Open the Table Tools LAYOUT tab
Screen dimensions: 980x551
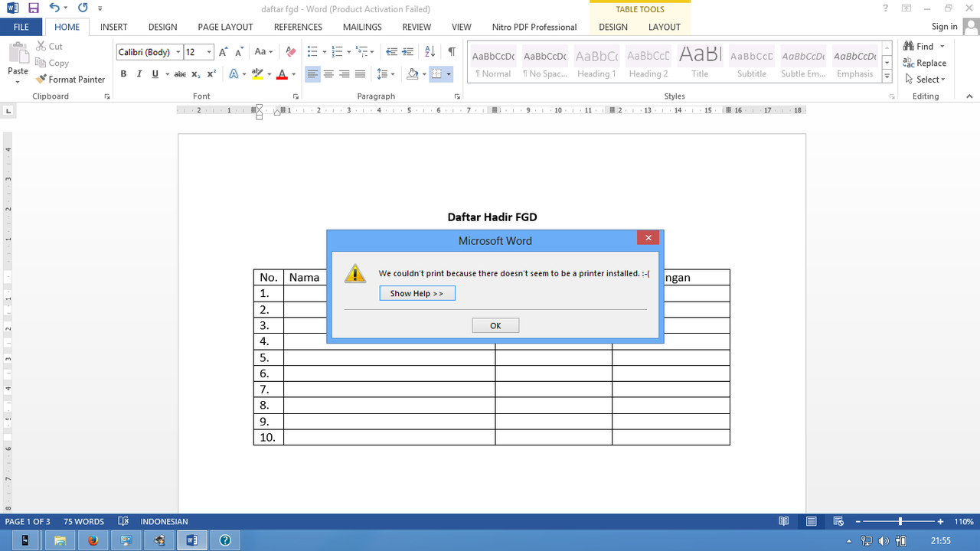[x=664, y=27]
